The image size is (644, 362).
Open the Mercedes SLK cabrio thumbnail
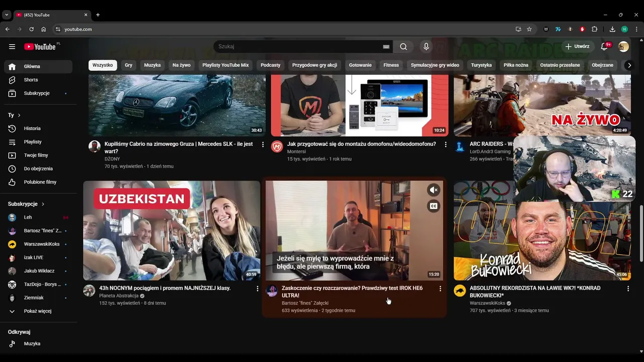[x=177, y=105]
